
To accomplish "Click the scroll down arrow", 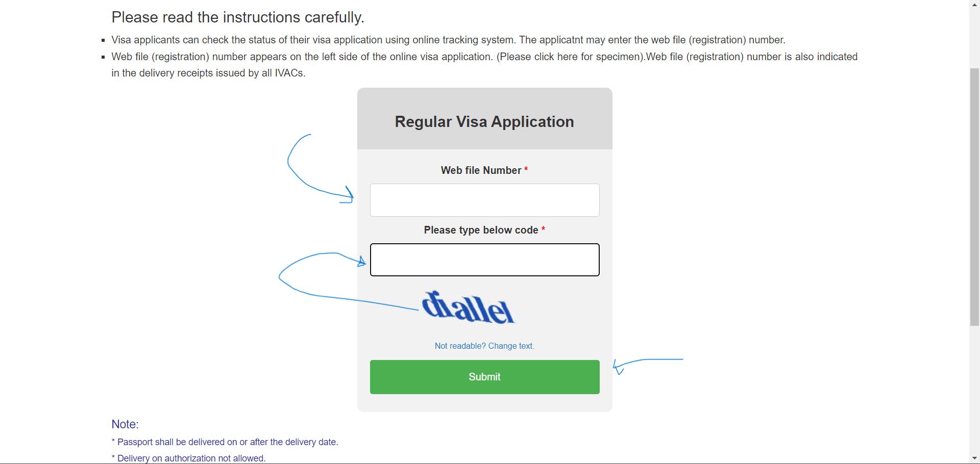I will point(974,458).
